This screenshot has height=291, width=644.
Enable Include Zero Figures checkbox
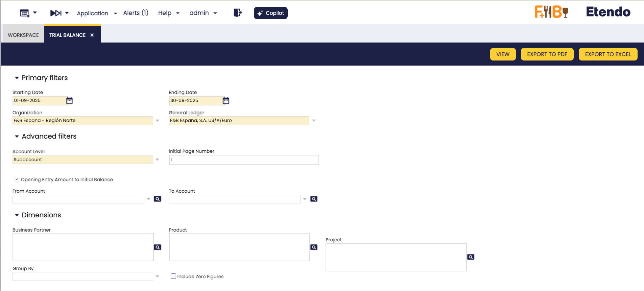173,276
